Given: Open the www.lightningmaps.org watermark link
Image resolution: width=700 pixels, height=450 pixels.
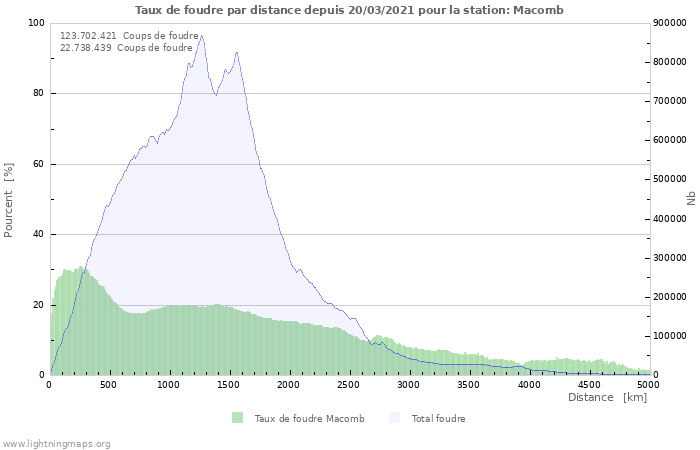Looking at the screenshot, I should coord(56,443).
